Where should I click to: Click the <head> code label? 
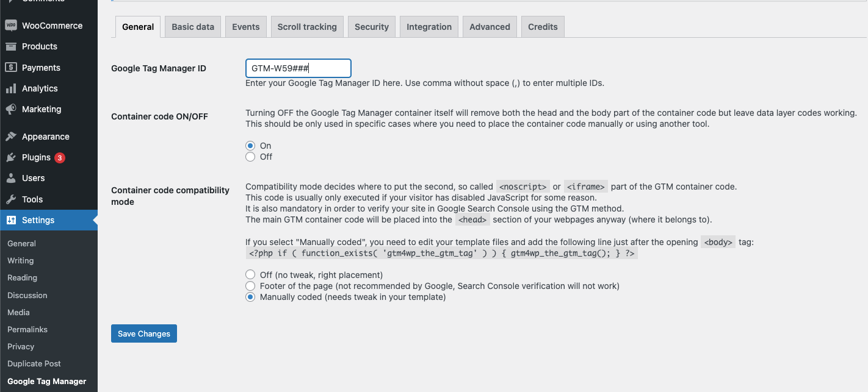472,219
